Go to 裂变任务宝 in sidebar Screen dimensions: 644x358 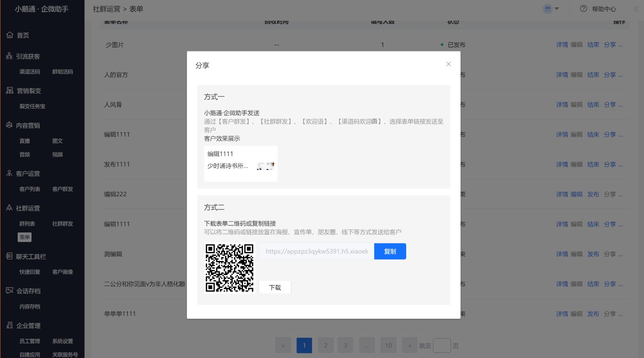point(32,106)
